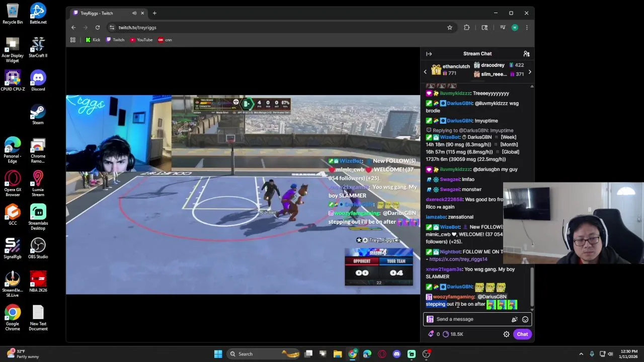Open Chrome three-dot menu
The width and height of the screenshot is (644, 362).
click(527, 28)
